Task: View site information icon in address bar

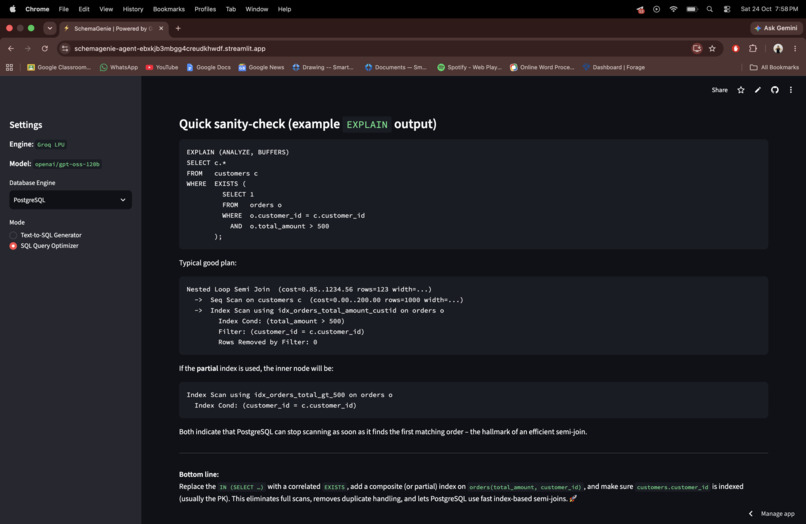Action: click(x=65, y=48)
